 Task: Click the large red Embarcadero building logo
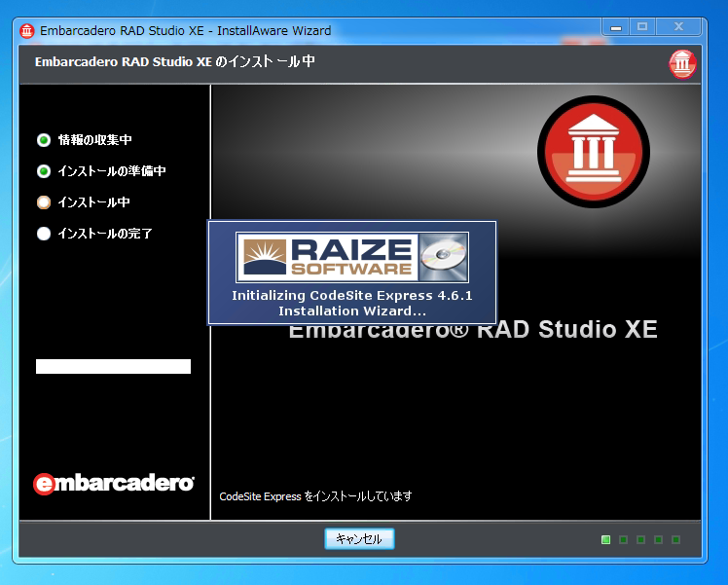click(x=594, y=152)
